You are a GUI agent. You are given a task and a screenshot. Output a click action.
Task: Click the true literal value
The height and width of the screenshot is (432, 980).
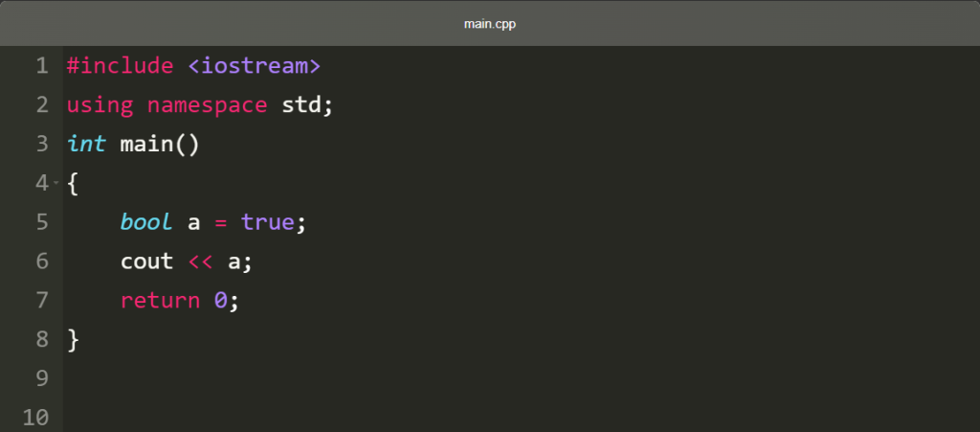click(268, 222)
